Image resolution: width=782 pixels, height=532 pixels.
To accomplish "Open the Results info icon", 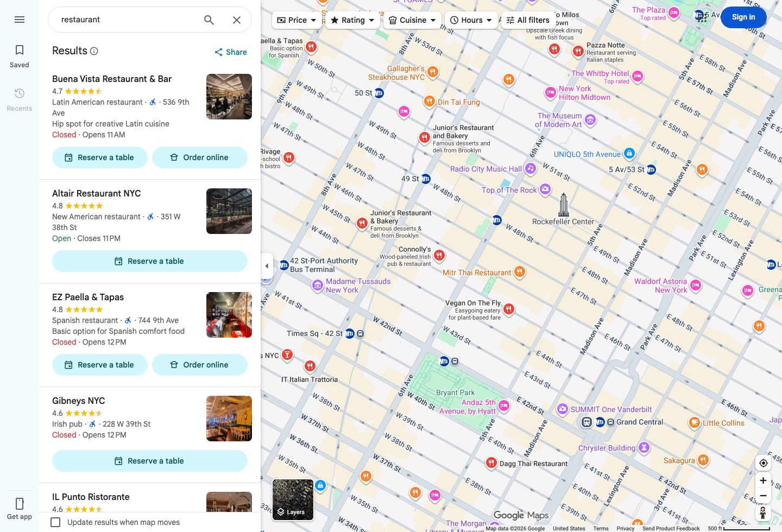I will pyautogui.click(x=94, y=51).
